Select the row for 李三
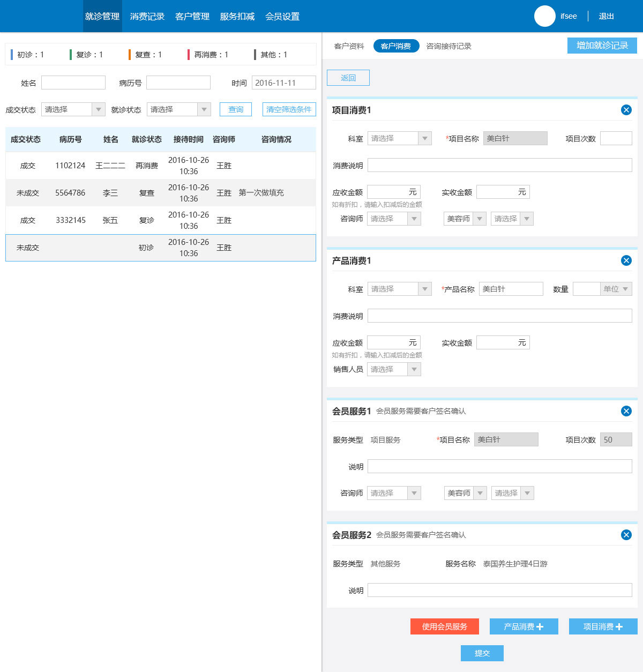Screen dimensions: 643x672 161,193
